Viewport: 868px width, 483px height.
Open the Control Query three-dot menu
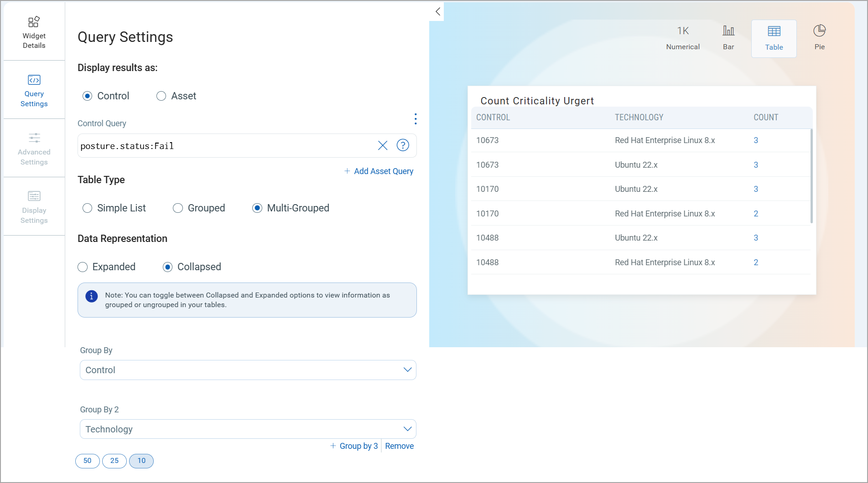coord(415,119)
